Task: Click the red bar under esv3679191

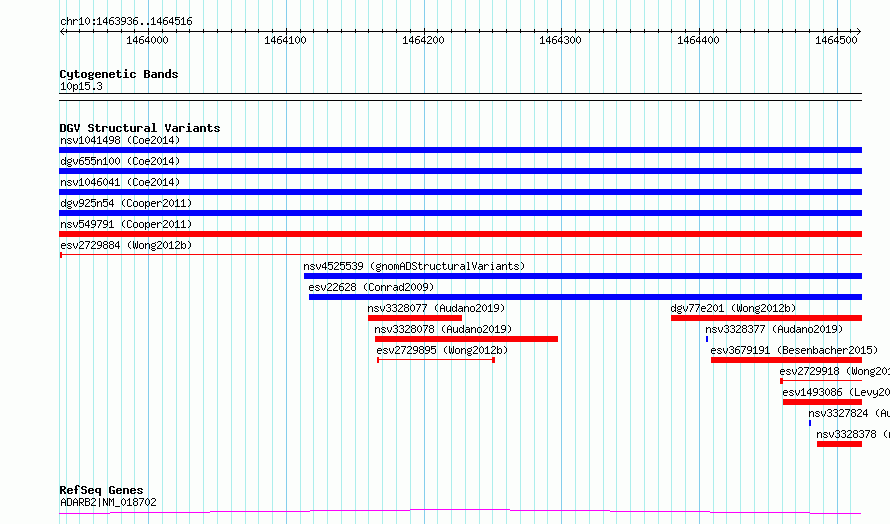Action: coord(786,360)
